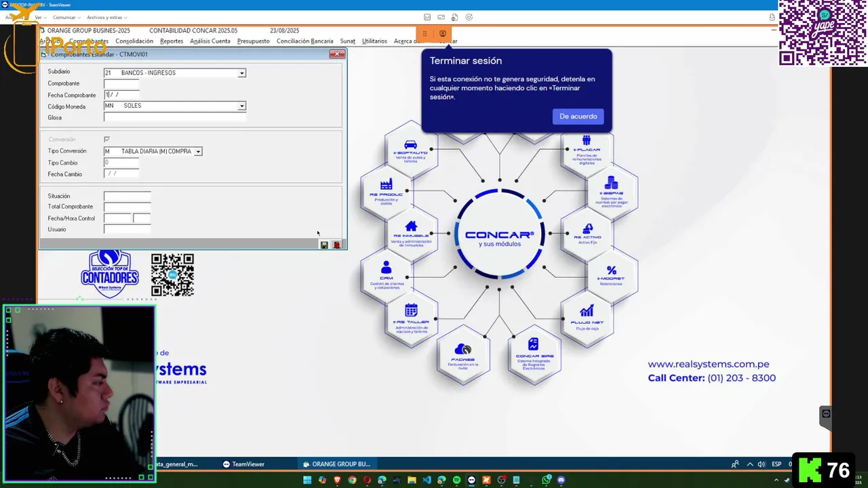Click the e-MODRET percent module hexagon

[612, 274]
